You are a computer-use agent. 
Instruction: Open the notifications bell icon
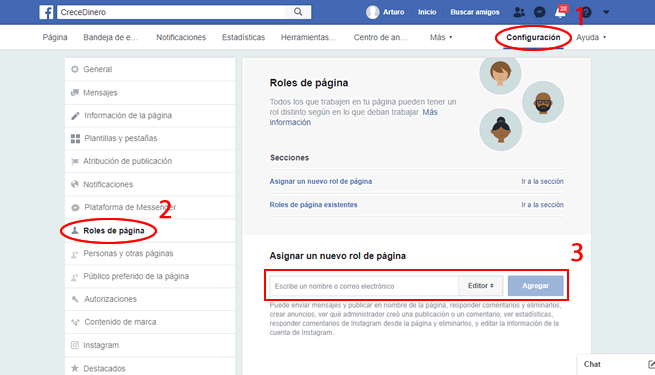click(x=560, y=13)
